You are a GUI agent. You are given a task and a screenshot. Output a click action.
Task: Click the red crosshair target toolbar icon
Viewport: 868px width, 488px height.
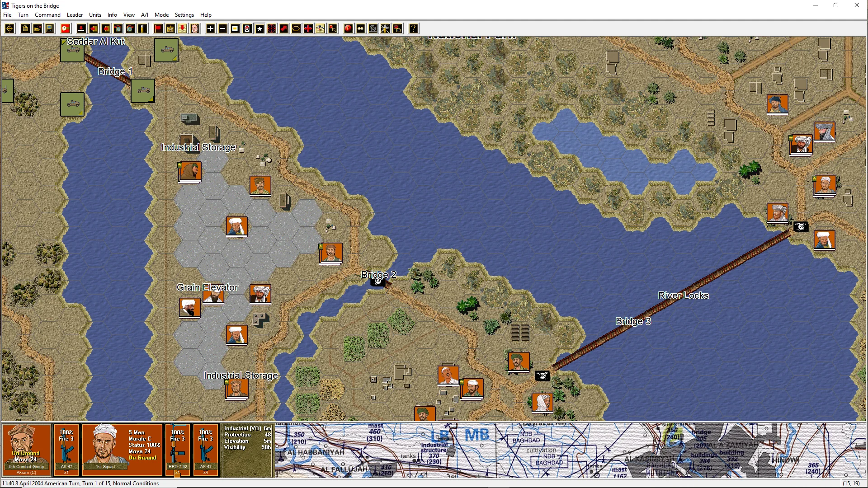point(272,29)
